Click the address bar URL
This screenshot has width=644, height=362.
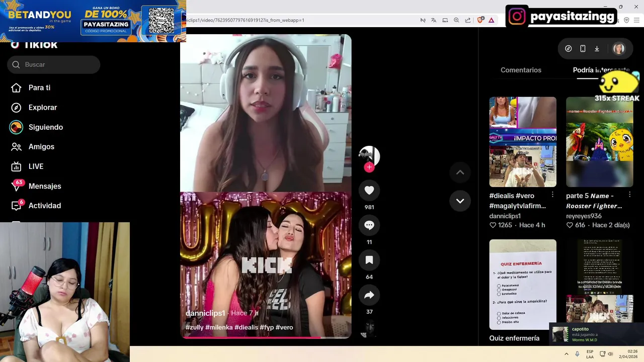pos(246,20)
